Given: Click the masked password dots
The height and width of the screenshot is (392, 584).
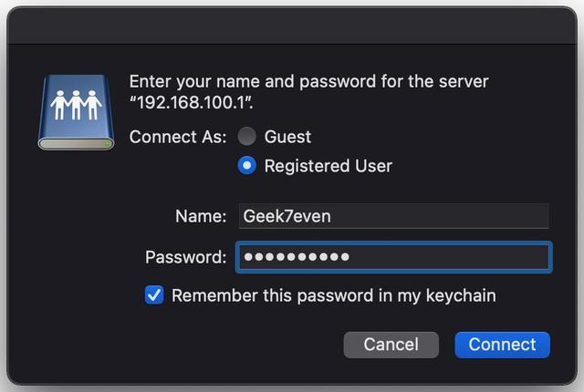Looking at the screenshot, I should pos(297,257).
